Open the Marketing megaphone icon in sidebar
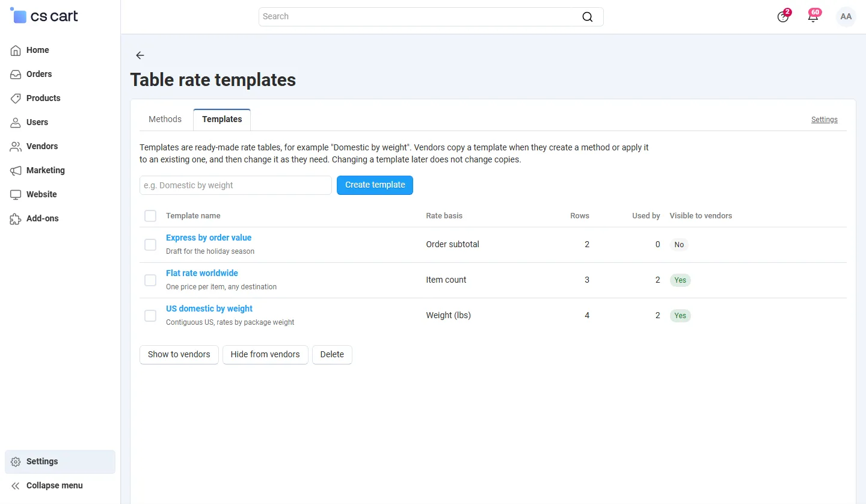The height and width of the screenshot is (504, 866). 16,171
